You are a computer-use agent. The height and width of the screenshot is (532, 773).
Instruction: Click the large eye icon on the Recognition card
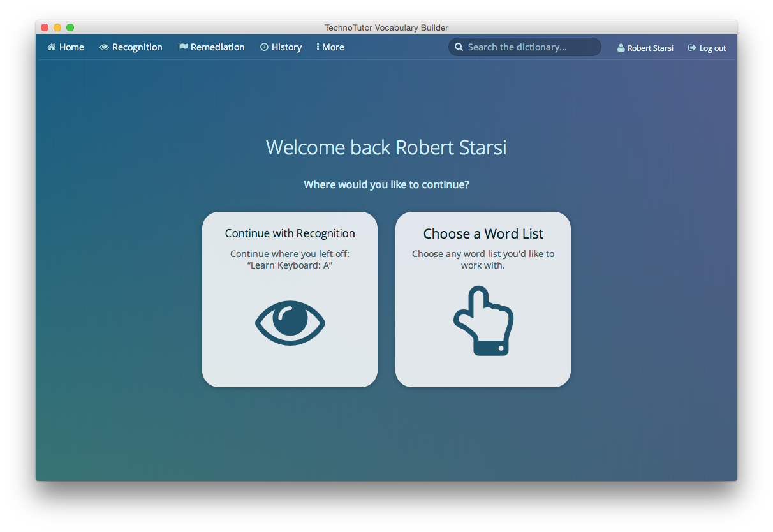(x=290, y=321)
